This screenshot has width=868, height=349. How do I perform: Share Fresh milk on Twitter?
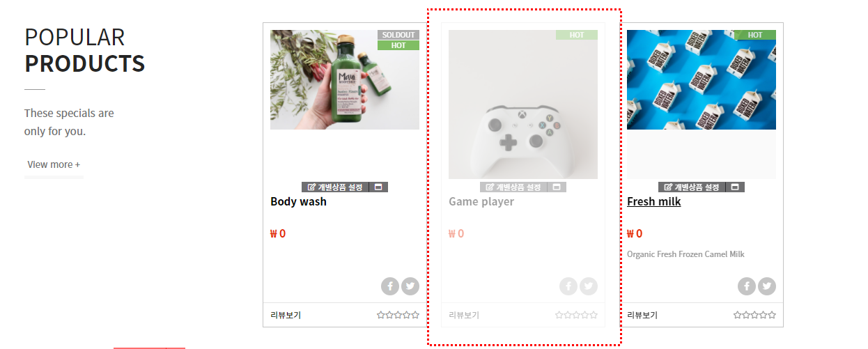click(x=767, y=286)
